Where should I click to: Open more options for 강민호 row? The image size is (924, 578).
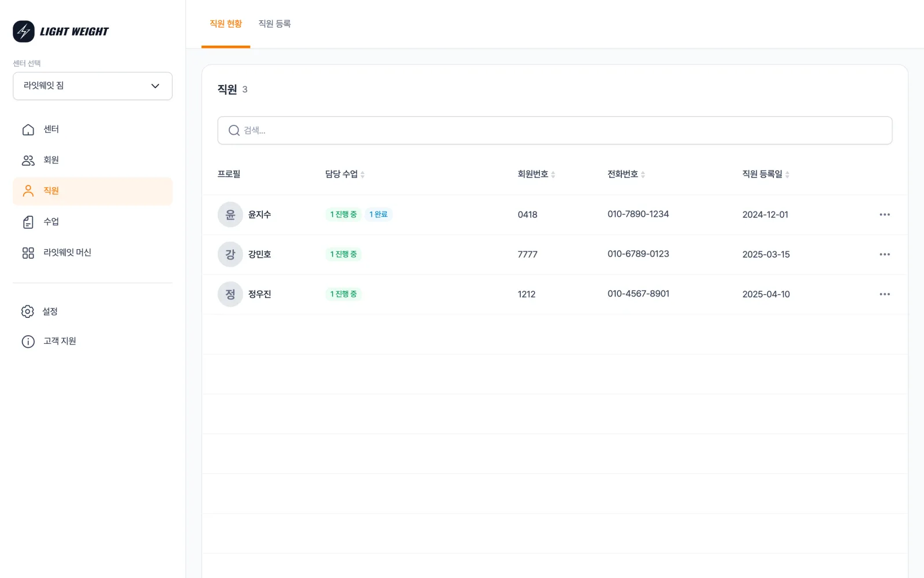885,254
